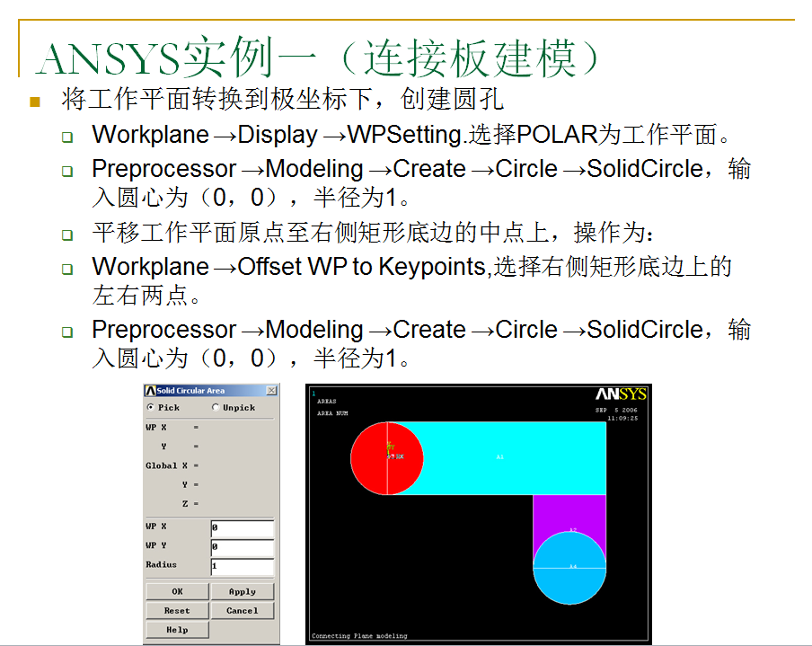Click the WP X input field
The image size is (812, 646).
243,528
